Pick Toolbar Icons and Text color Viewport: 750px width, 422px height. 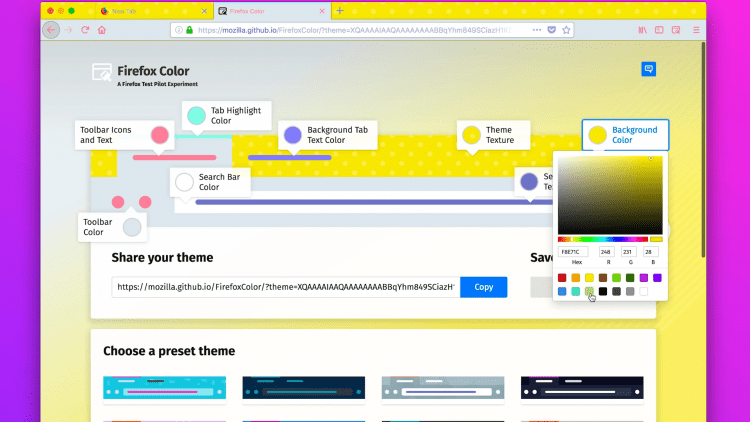pos(124,135)
